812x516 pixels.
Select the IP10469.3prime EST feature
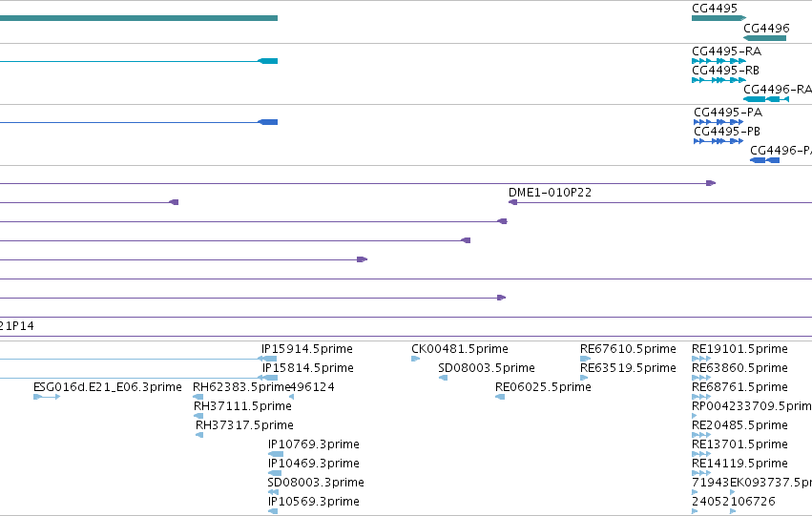point(275,473)
